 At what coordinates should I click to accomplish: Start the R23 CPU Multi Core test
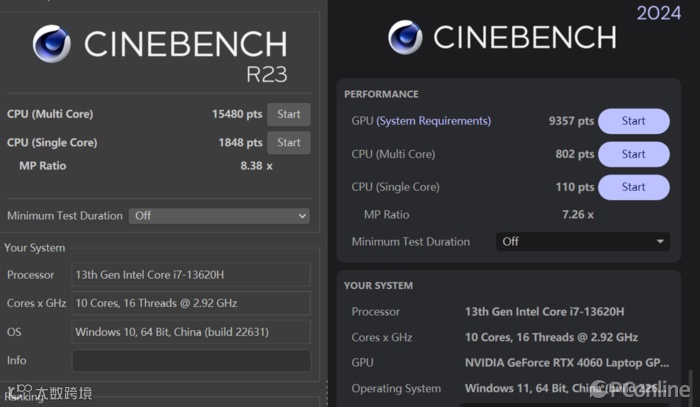click(289, 114)
